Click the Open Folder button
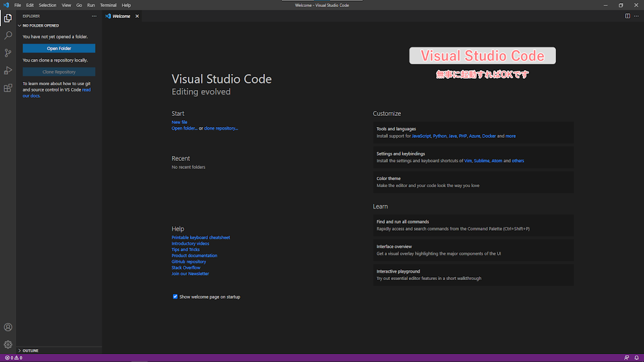This screenshot has width=644, height=362. 59,48
